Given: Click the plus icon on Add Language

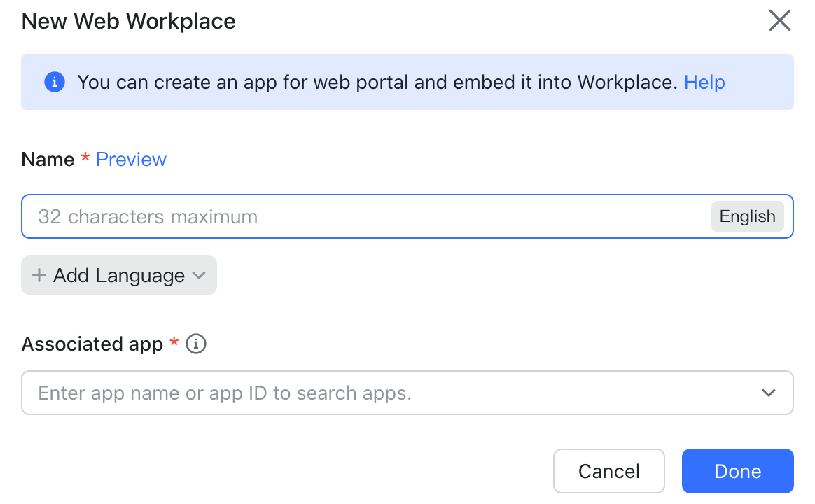Looking at the screenshot, I should click(x=39, y=275).
